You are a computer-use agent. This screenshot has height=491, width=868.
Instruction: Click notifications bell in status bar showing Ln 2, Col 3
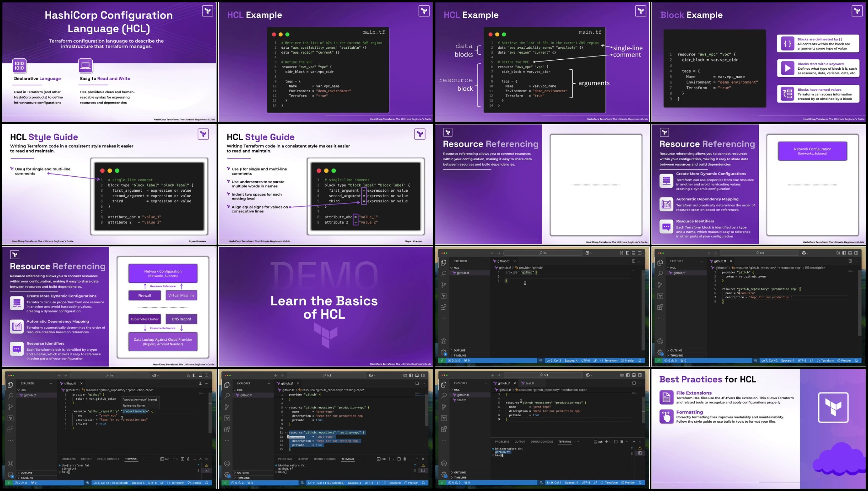640,360
